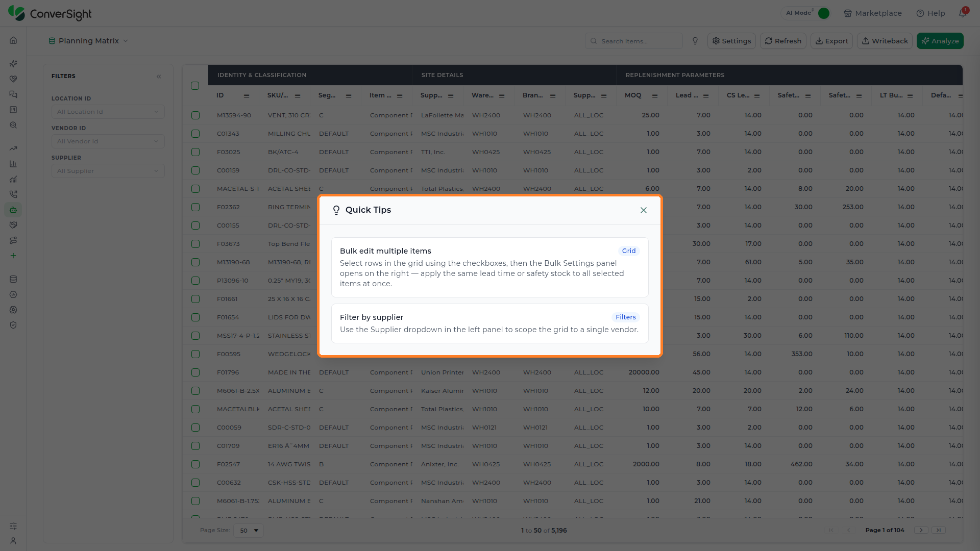980x551 pixels.
Task: Click the Search items field
Action: click(x=633, y=41)
